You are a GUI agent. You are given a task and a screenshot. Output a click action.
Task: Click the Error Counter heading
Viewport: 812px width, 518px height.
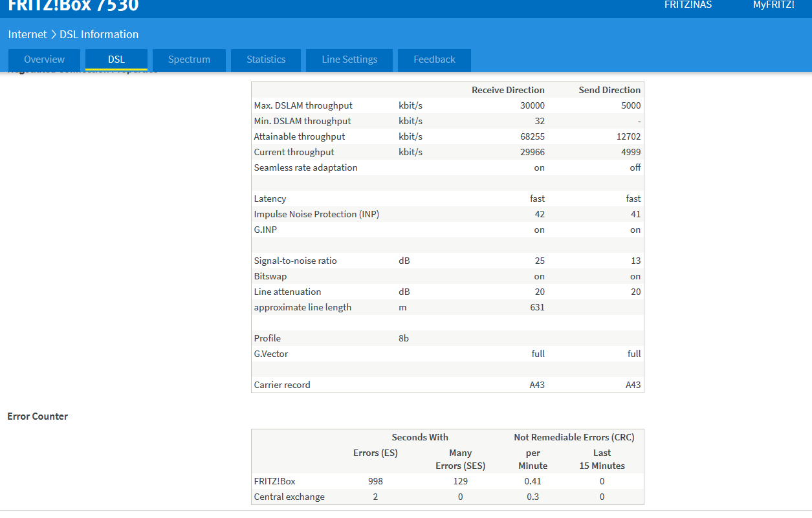[x=38, y=416]
